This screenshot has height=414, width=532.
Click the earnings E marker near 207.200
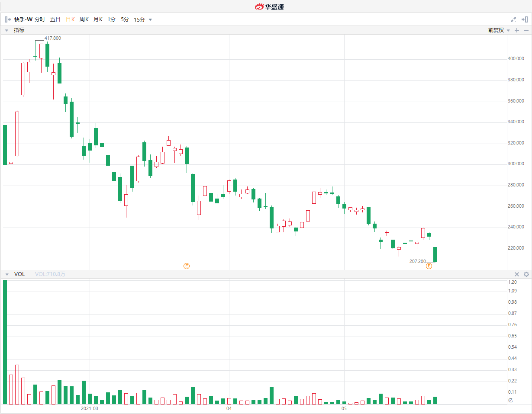tap(429, 266)
